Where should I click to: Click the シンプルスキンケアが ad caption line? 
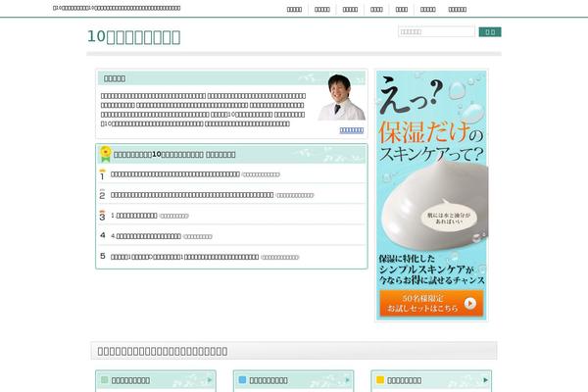(x=426, y=269)
